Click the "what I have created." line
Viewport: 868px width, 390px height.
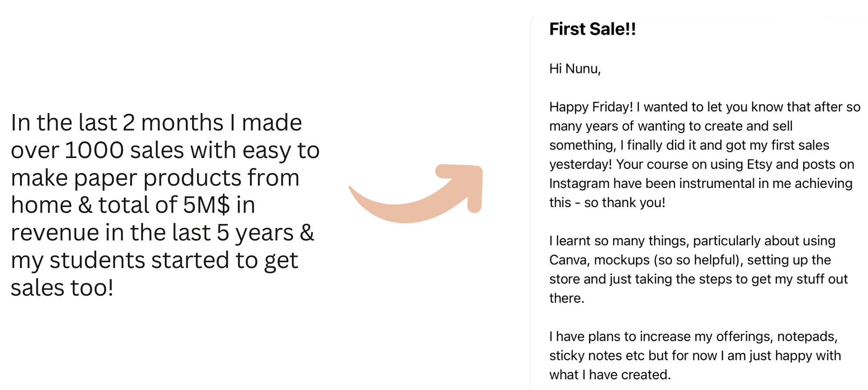[x=610, y=375]
